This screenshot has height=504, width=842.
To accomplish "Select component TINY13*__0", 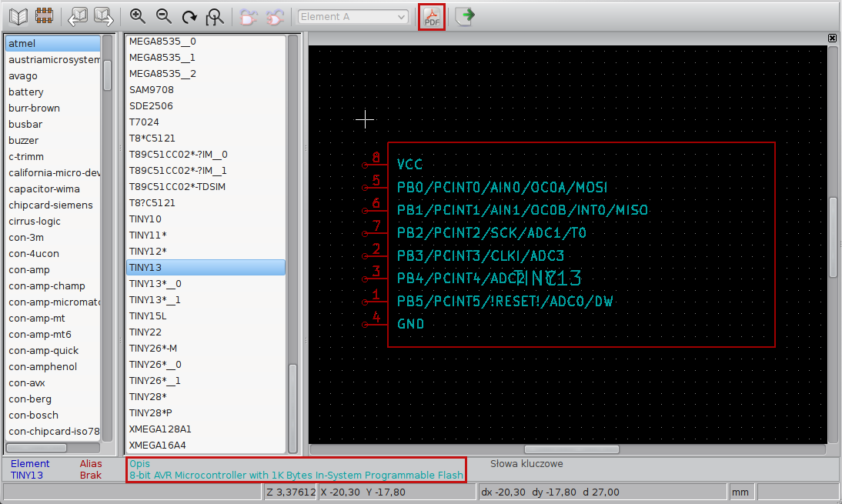I will [x=205, y=283].
